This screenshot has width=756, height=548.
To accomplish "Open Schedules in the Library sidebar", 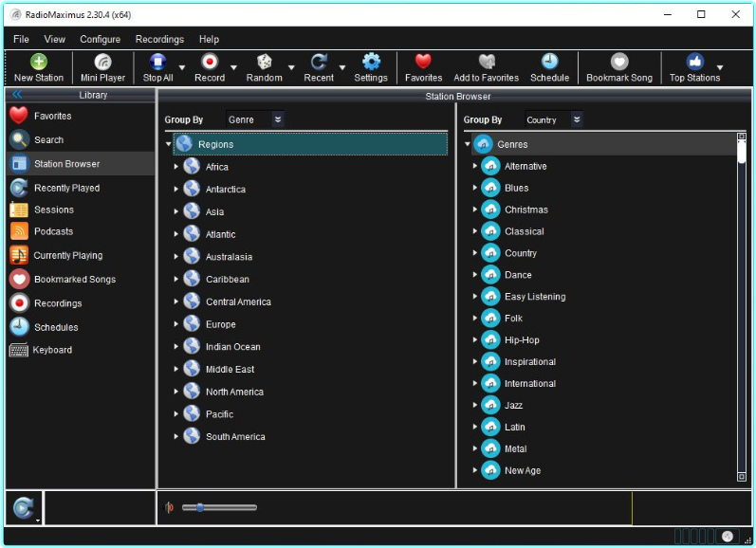I will (80, 327).
